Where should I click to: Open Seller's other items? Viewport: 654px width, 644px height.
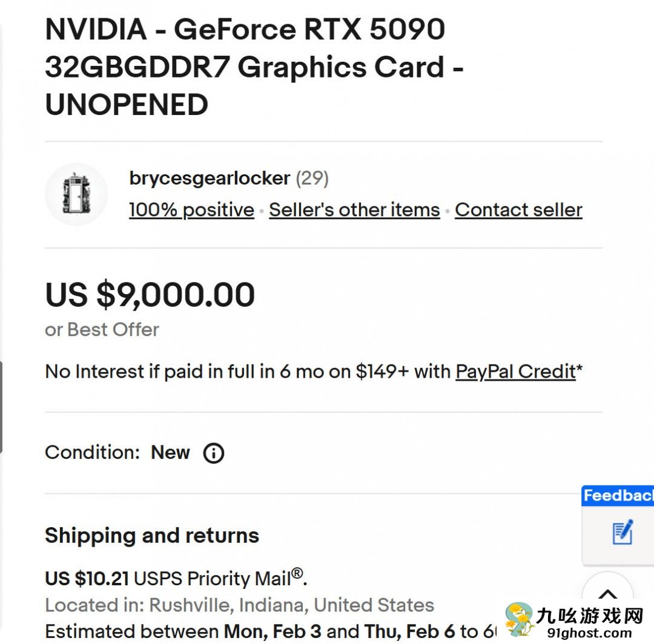(x=354, y=210)
